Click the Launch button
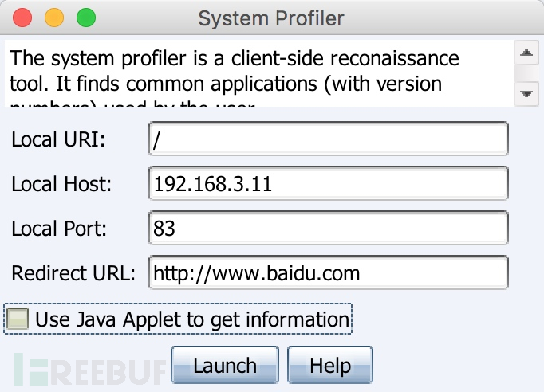This screenshot has width=544, height=392. (225, 365)
